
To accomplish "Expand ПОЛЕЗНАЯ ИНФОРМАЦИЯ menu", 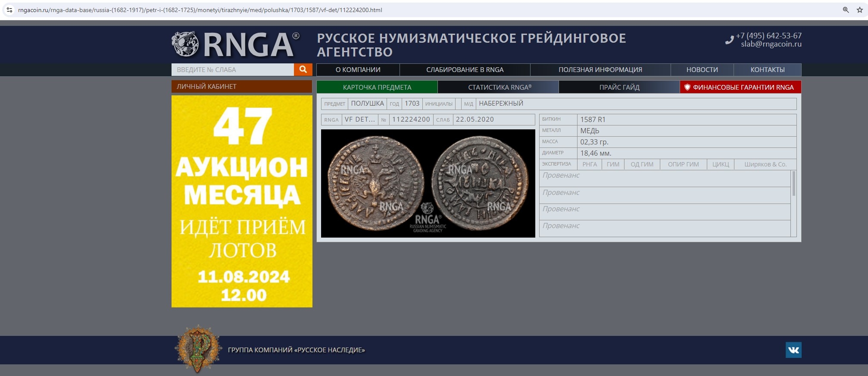I will point(600,70).
